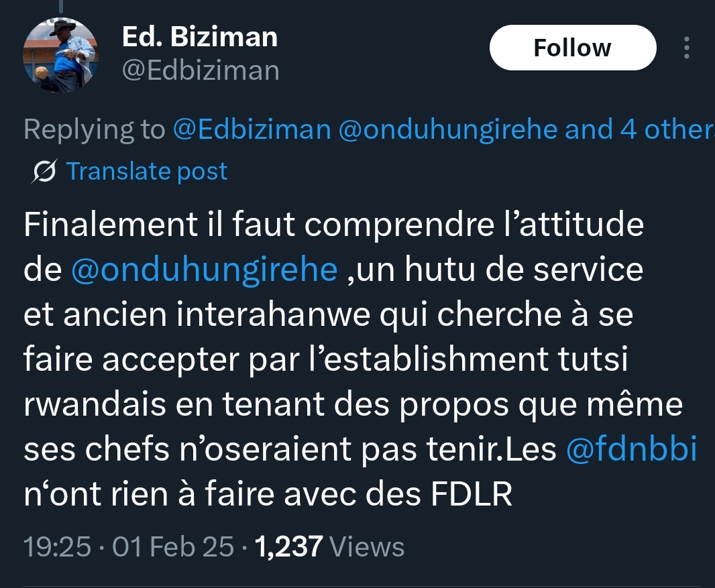Click the @Edbiziman handle under the display name
Image resolution: width=715 pixels, height=588 pixels.
tap(200, 69)
